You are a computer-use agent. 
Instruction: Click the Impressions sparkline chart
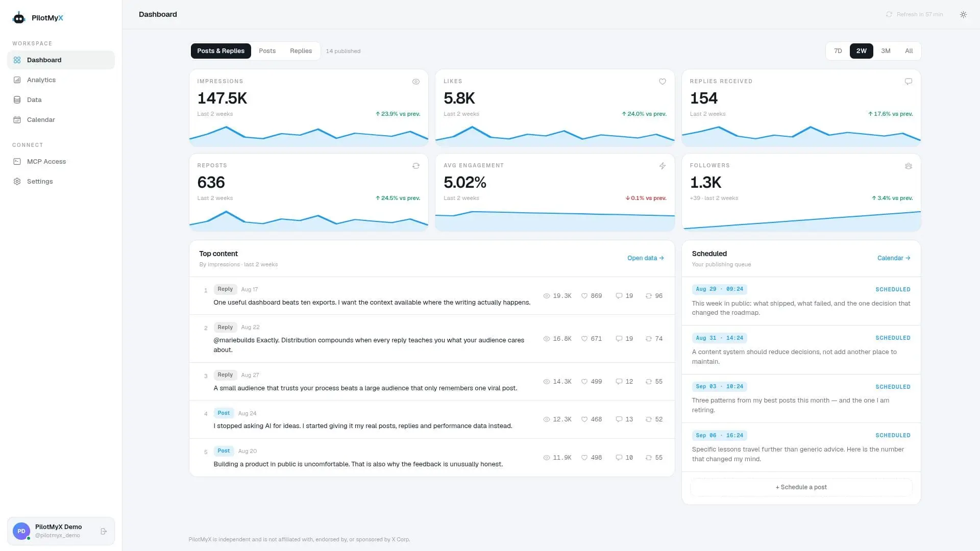(x=308, y=135)
